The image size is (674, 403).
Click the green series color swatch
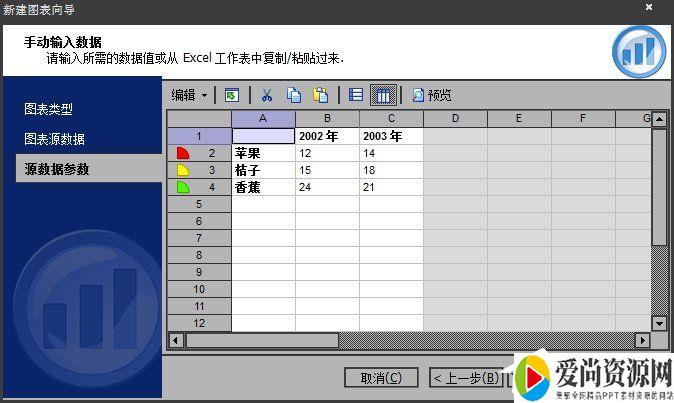(x=182, y=187)
